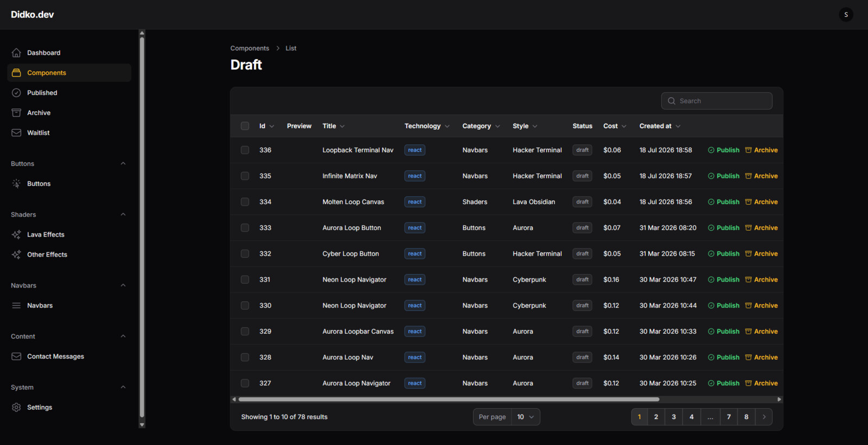
Task: Sort by Technology column header
Action: coord(427,126)
